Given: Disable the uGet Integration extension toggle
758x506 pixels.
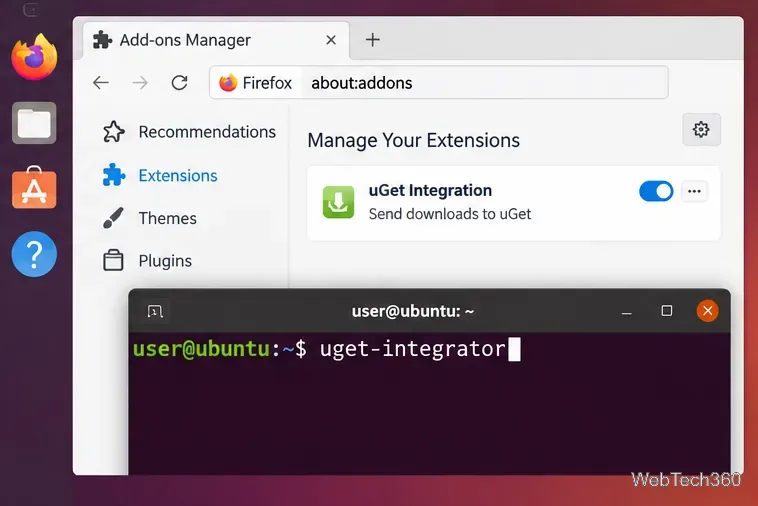Looking at the screenshot, I should 656,191.
